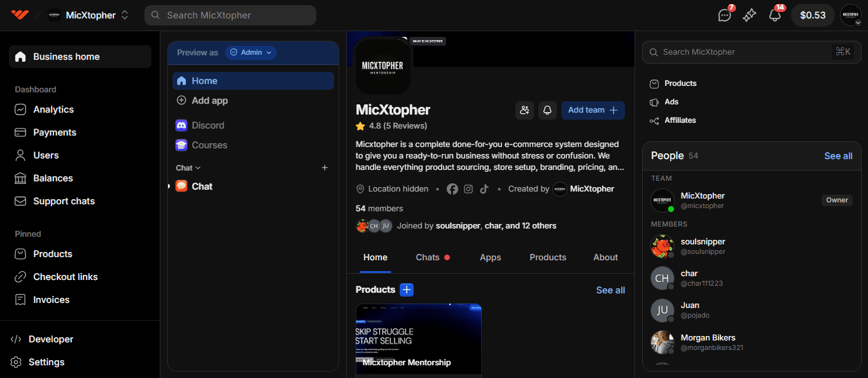
Task: Open Products in the right panel
Action: (673, 83)
